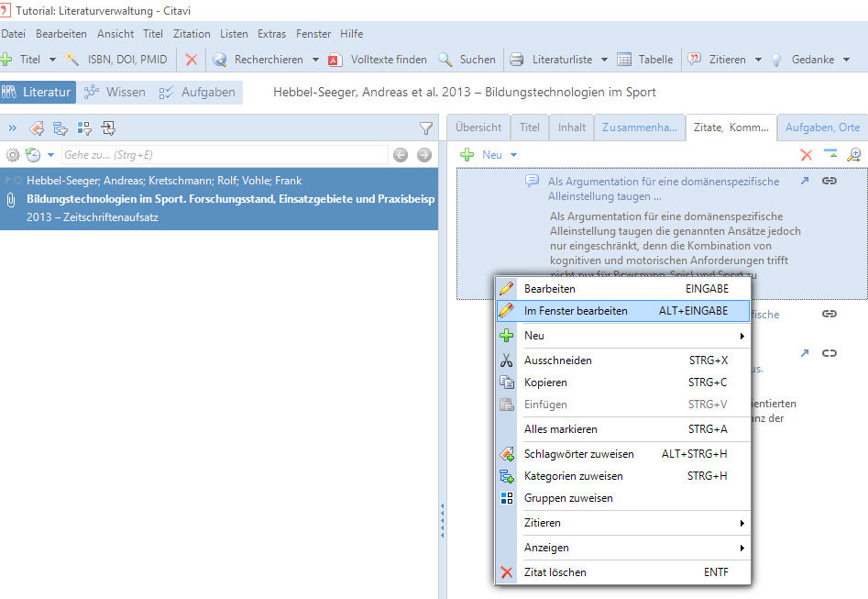
Task: Click the magnifier preview icon in quotes pane
Action: click(x=853, y=155)
